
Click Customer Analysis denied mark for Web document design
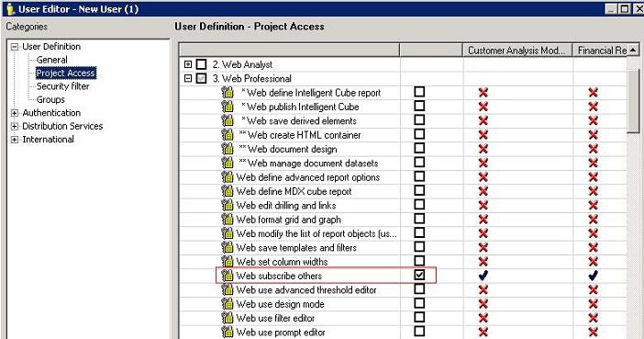click(x=483, y=149)
